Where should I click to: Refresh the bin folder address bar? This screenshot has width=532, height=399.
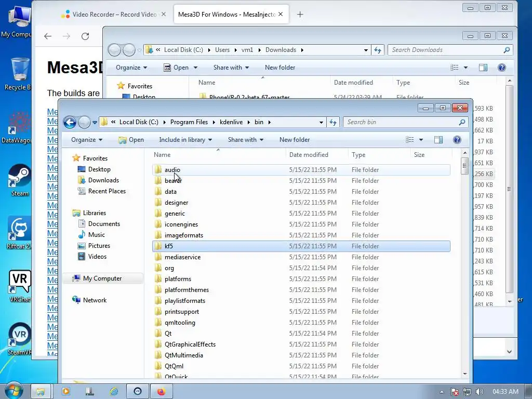point(333,122)
